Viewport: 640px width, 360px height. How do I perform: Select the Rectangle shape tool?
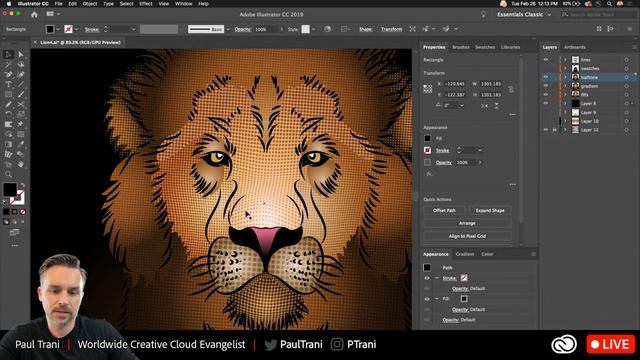[x=8, y=94]
